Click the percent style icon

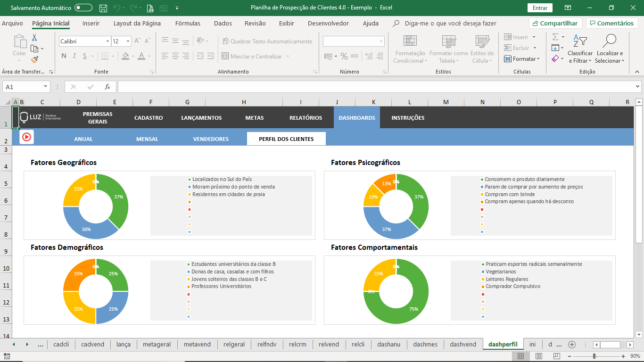pos(344,56)
